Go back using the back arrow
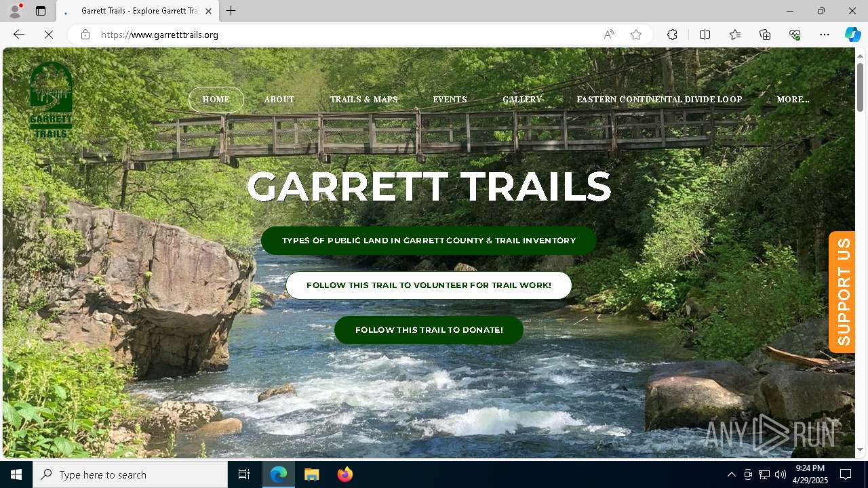Viewport: 868px width, 488px height. tap(19, 35)
